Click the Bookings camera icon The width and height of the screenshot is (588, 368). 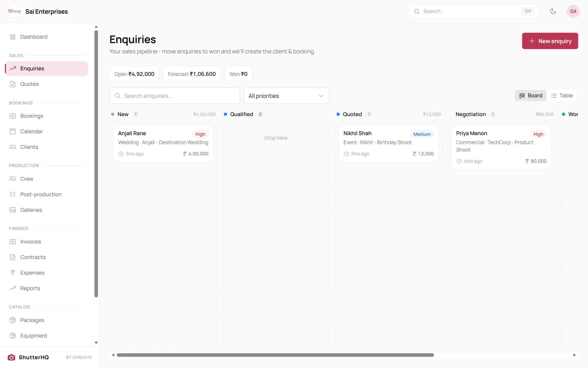(x=13, y=116)
